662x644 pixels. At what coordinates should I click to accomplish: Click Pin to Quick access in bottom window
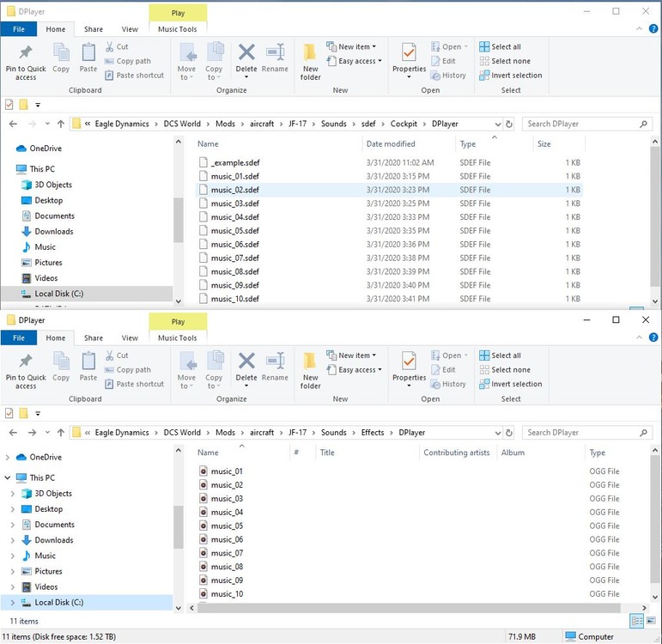point(26,370)
